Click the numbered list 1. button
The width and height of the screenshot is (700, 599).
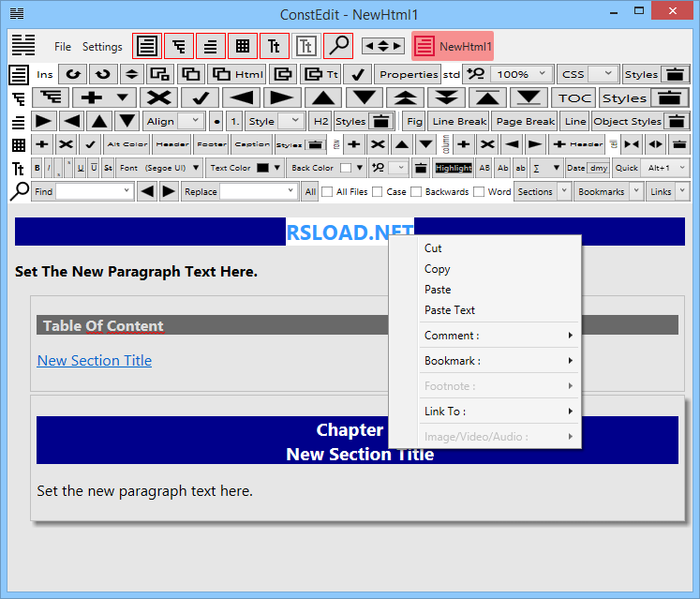[x=235, y=121]
